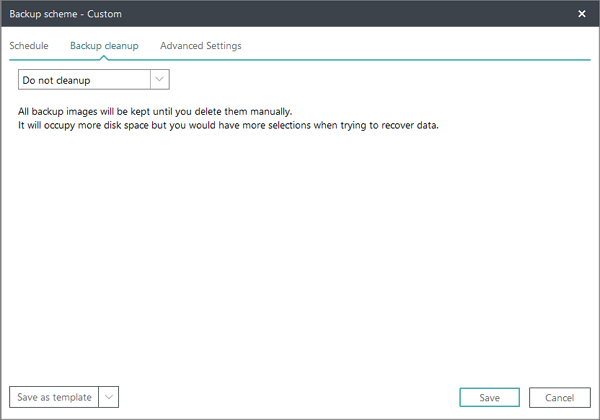Close the Backup scheme dialog

(x=582, y=14)
